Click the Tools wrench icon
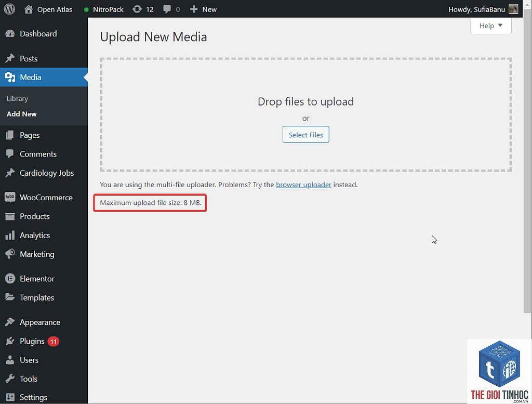 [x=10, y=379]
